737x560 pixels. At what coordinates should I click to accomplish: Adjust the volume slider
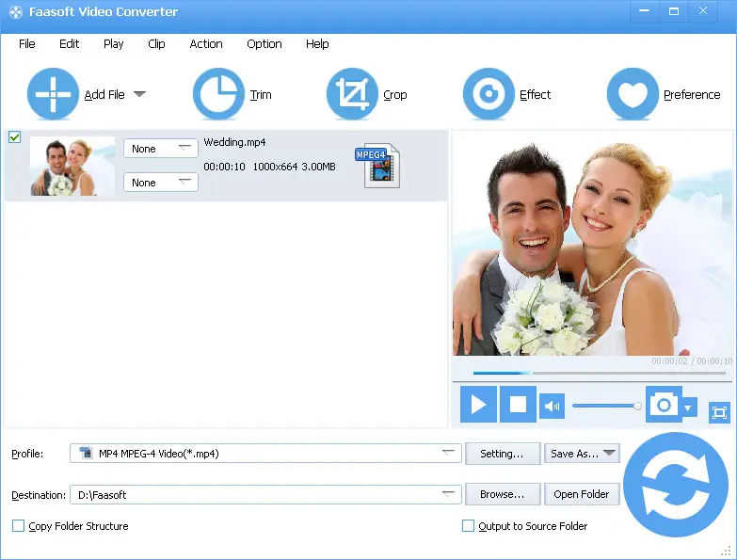point(606,406)
